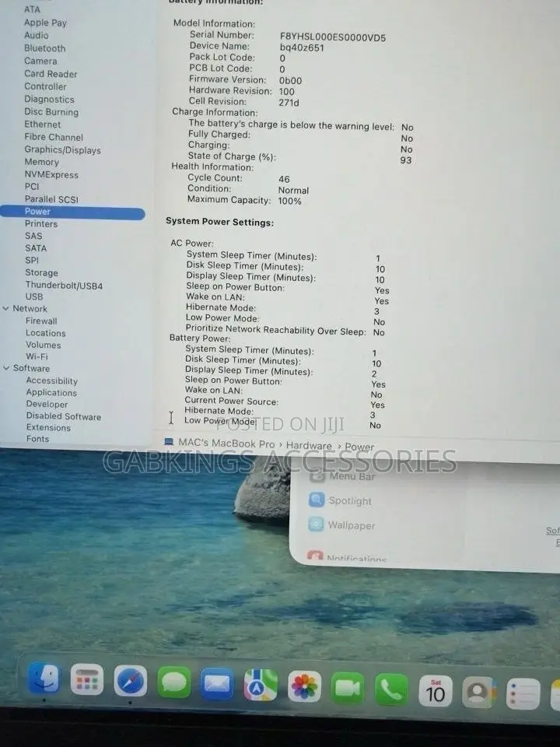Select Firewall under Network

41,321
